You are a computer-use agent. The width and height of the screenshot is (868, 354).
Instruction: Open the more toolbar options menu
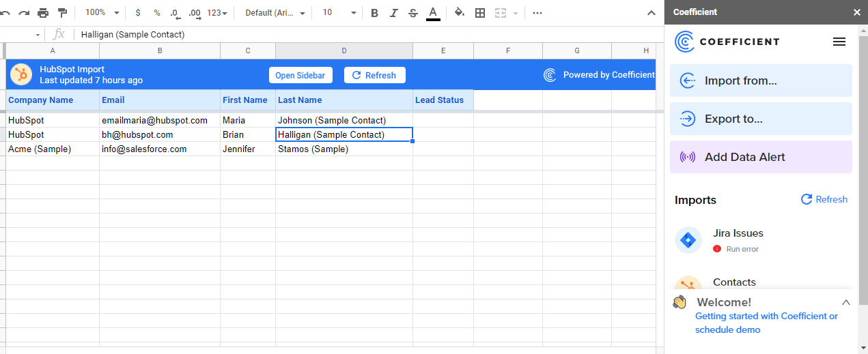[537, 13]
